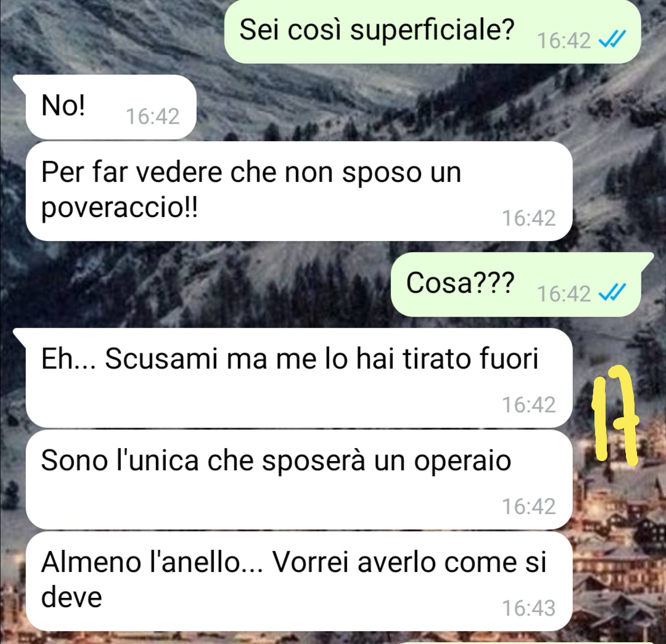Tap the "Almeno l'anello..." message text
666x644 pixels.
coord(293,579)
